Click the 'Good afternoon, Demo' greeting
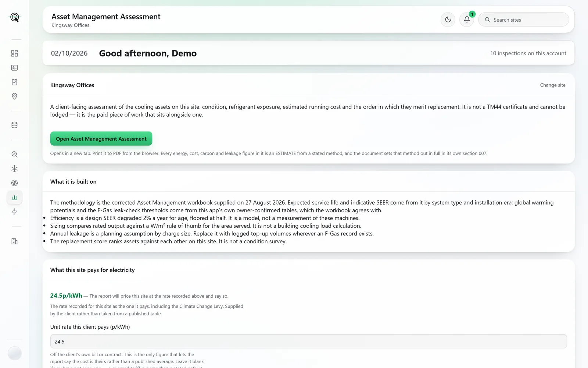The height and width of the screenshot is (368, 588). (x=148, y=53)
